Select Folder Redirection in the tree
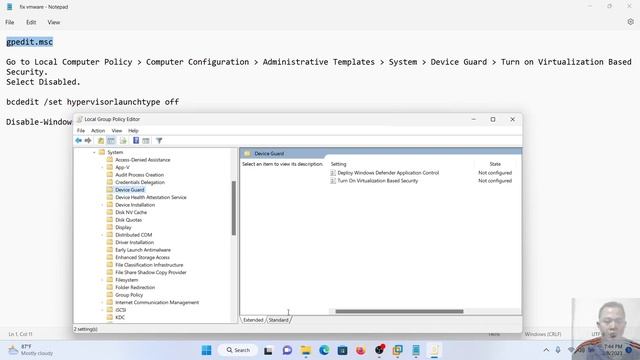 pos(135,287)
